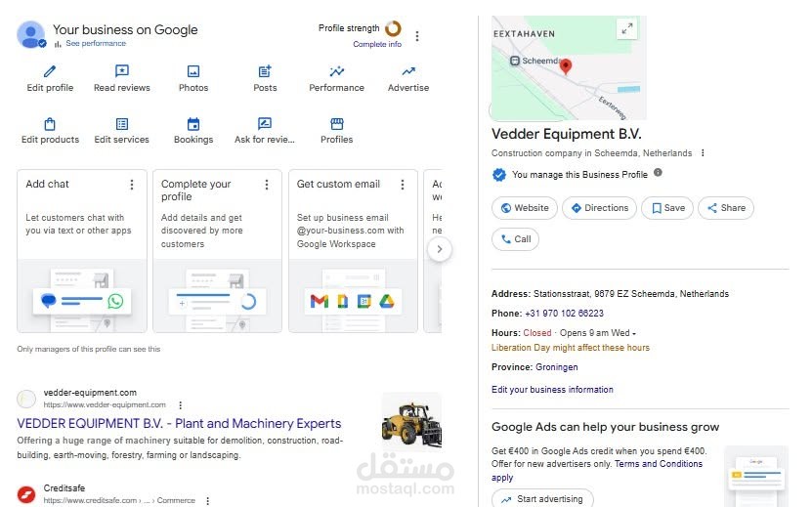Open the Photos icon
The width and height of the screenshot is (812, 507).
[x=193, y=71]
